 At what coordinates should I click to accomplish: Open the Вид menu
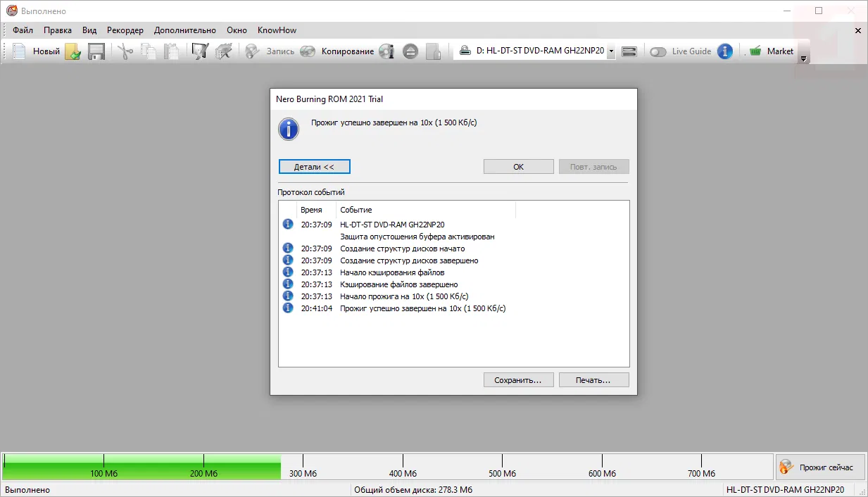tap(89, 30)
